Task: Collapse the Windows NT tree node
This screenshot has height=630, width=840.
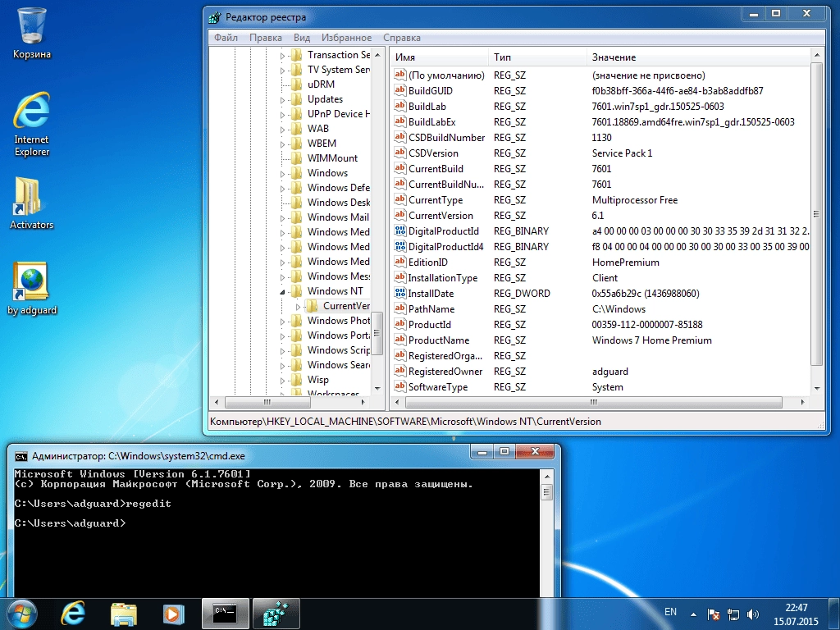Action: tap(282, 292)
